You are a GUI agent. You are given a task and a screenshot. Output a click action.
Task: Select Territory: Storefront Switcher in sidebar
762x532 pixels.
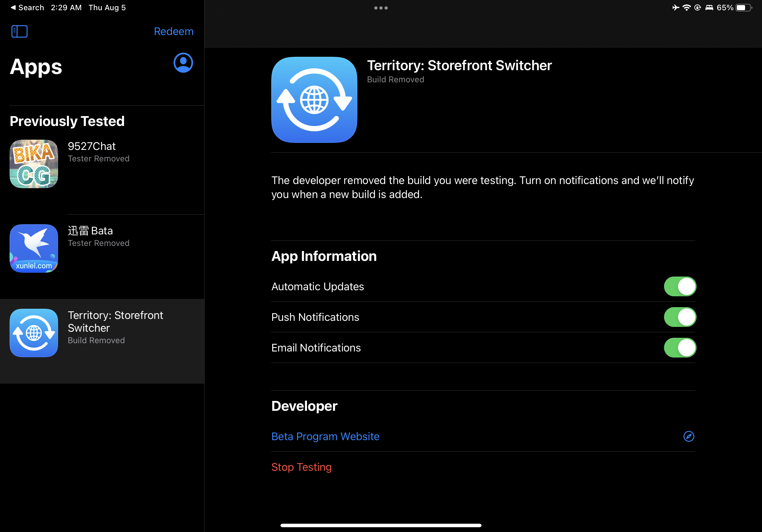pos(102,341)
